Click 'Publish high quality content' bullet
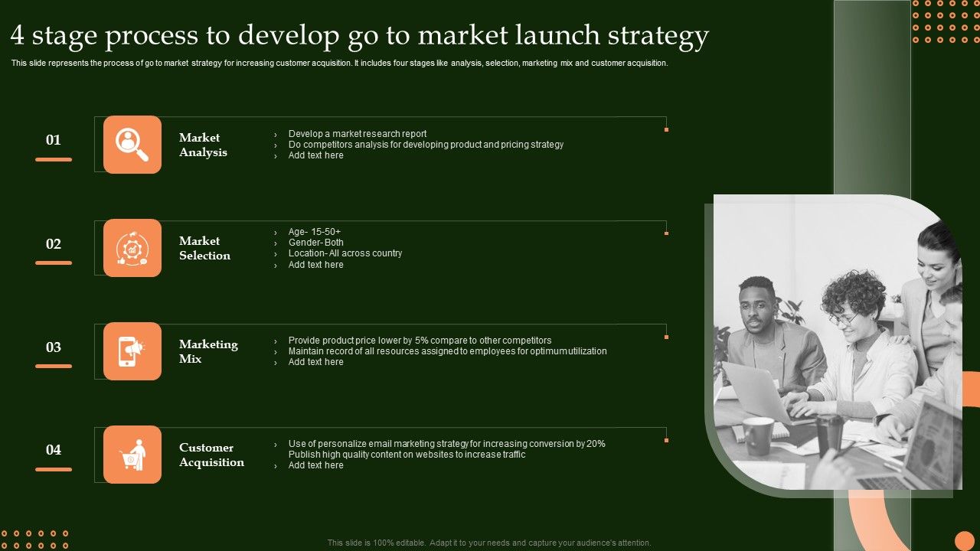The image size is (980, 551). (x=407, y=454)
